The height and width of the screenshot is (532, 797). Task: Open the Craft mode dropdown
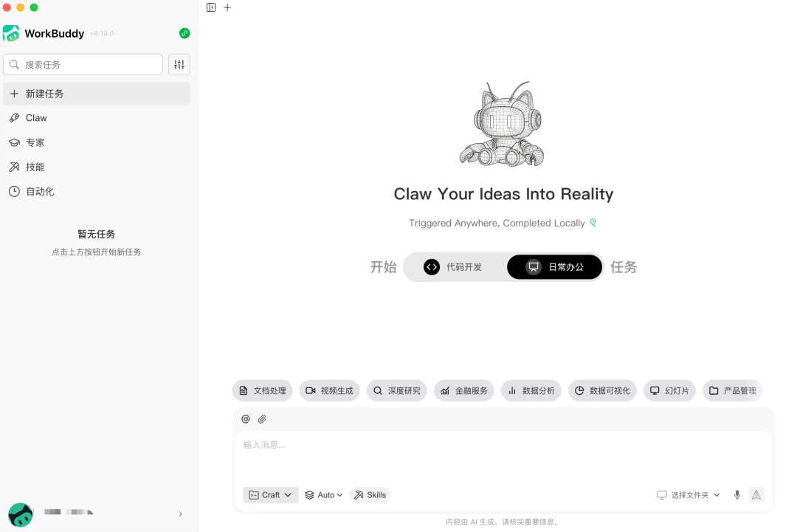270,495
